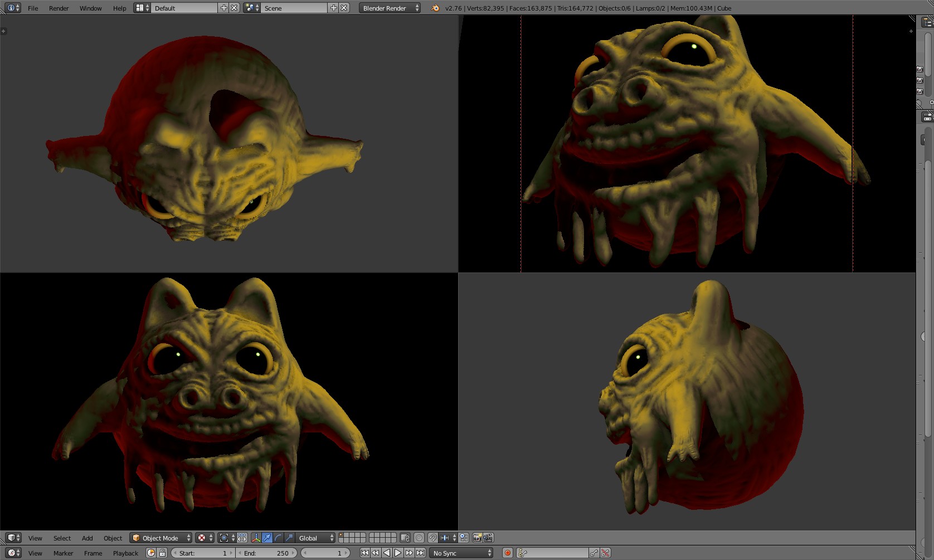Image resolution: width=934 pixels, height=560 pixels.
Task: Open the Blender Render engine dropdown
Action: click(390, 8)
